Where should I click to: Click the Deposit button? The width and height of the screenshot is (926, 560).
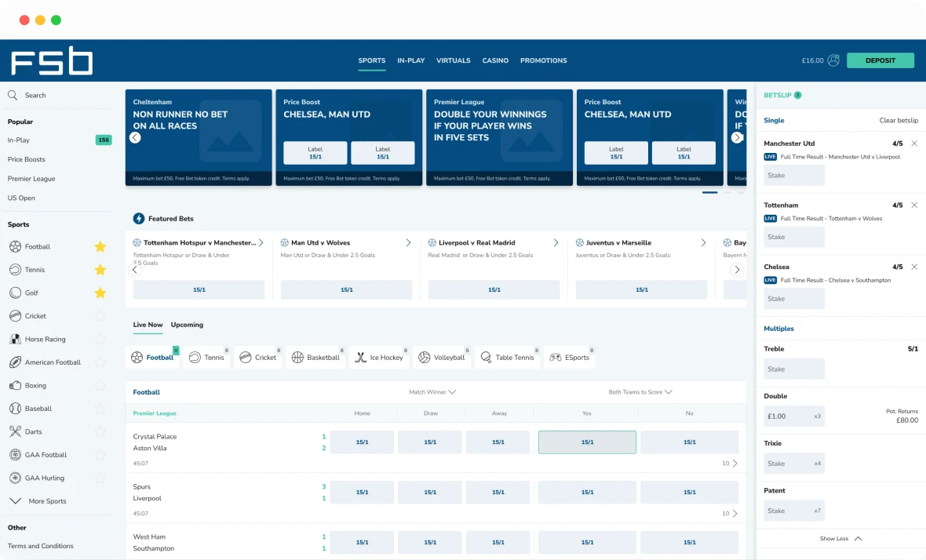coord(880,60)
